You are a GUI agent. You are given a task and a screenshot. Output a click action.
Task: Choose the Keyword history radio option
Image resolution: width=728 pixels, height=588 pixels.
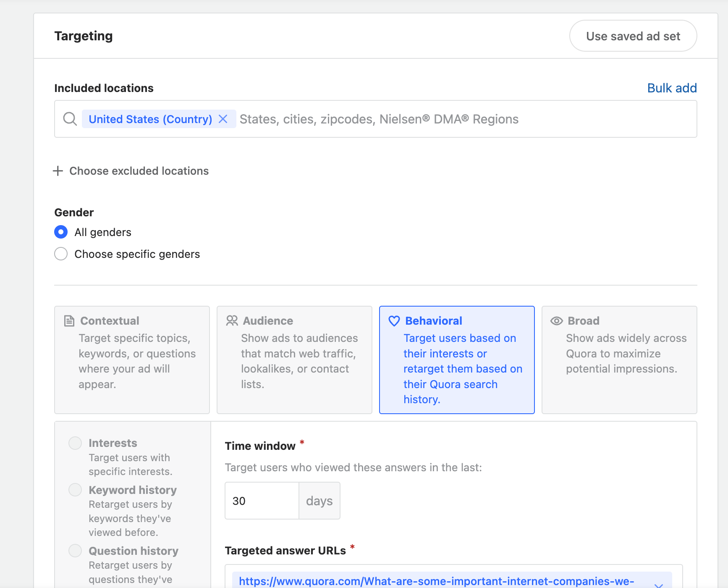pyautogui.click(x=75, y=490)
